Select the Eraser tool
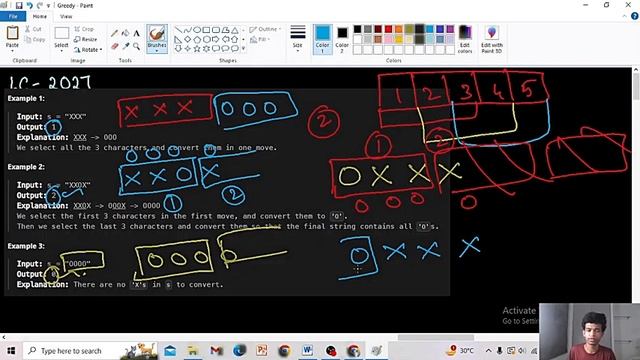Image resolution: width=640 pixels, height=360 pixels. coord(115,46)
